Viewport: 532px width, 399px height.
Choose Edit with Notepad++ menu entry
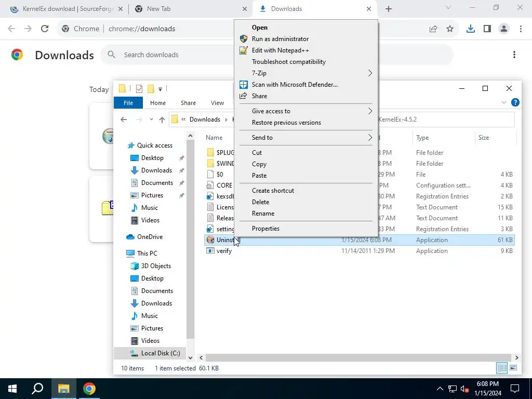280,50
